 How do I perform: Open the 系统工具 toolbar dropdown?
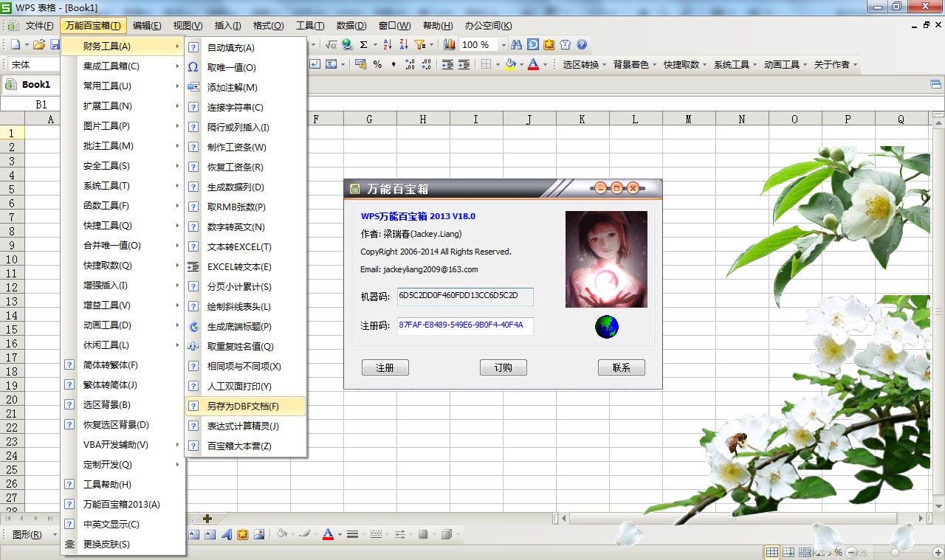[735, 65]
